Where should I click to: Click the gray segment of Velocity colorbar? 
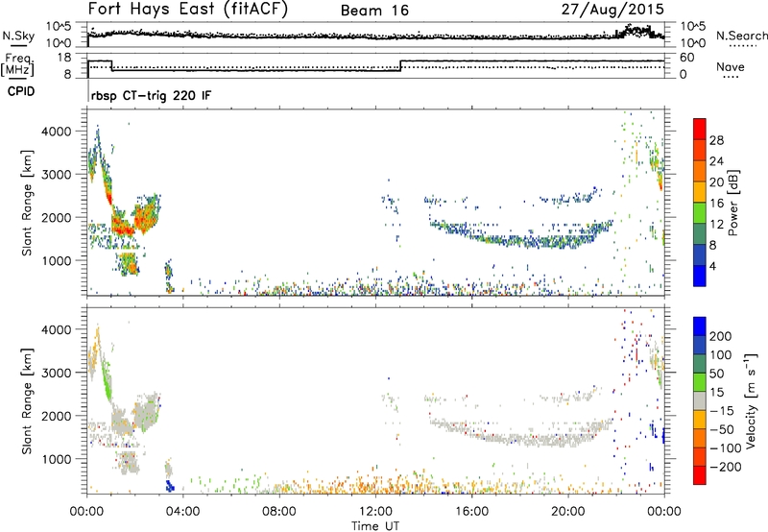(x=700, y=400)
